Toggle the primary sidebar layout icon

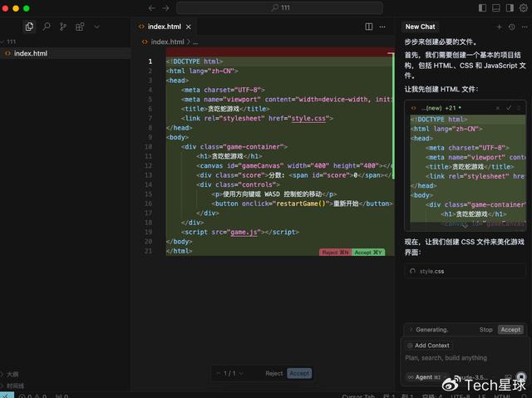click(482, 7)
